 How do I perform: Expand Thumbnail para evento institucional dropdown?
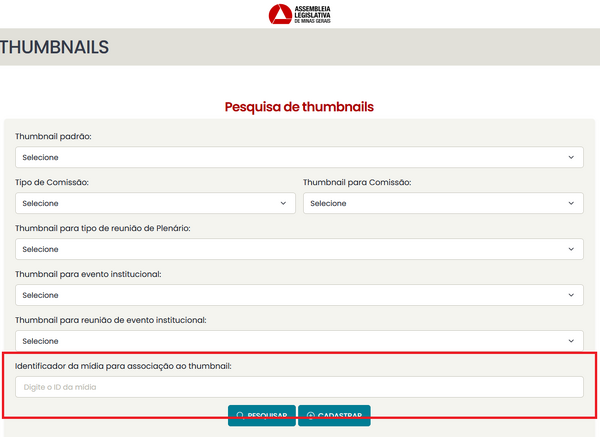298,295
